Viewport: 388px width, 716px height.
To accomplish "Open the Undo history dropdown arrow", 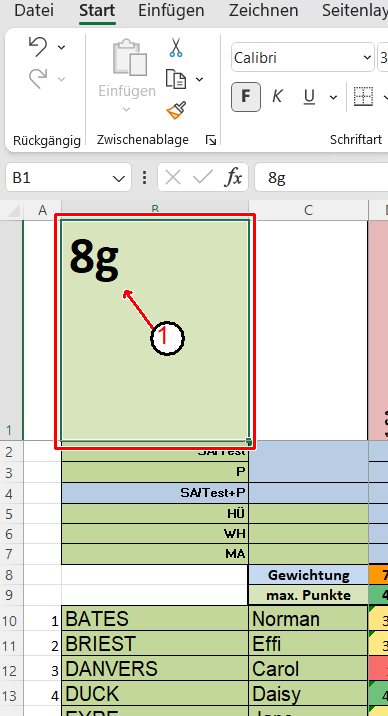I will tap(61, 47).
